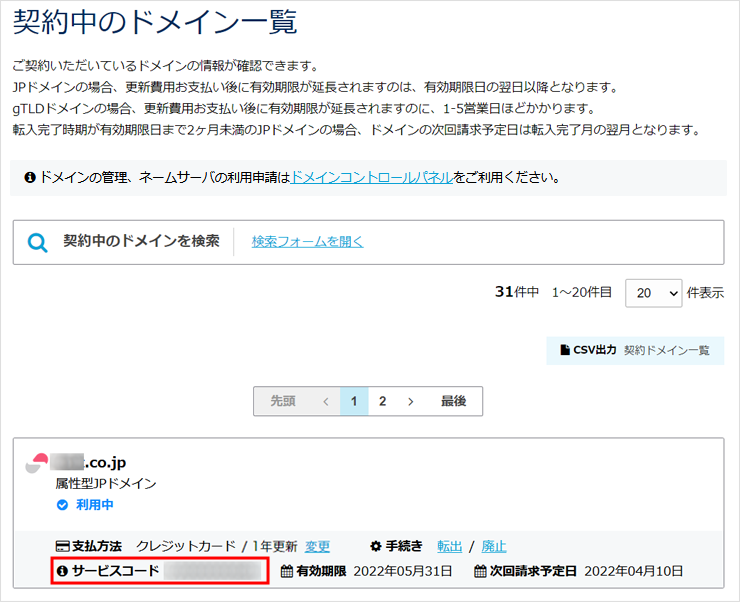Select page 2 in pagination

[x=383, y=401]
